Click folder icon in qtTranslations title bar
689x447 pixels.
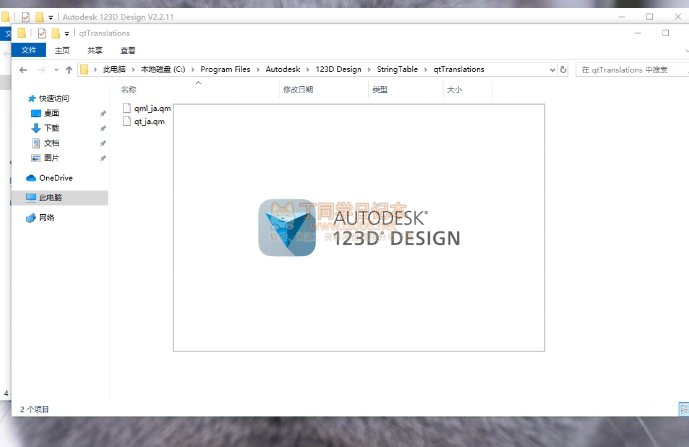(x=22, y=33)
